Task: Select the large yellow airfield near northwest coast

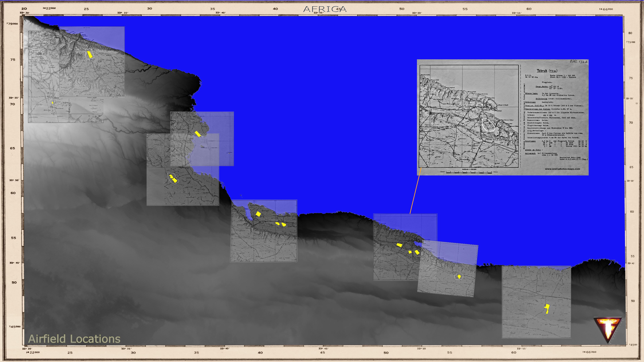Action: pyautogui.click(x=90, y=54)
